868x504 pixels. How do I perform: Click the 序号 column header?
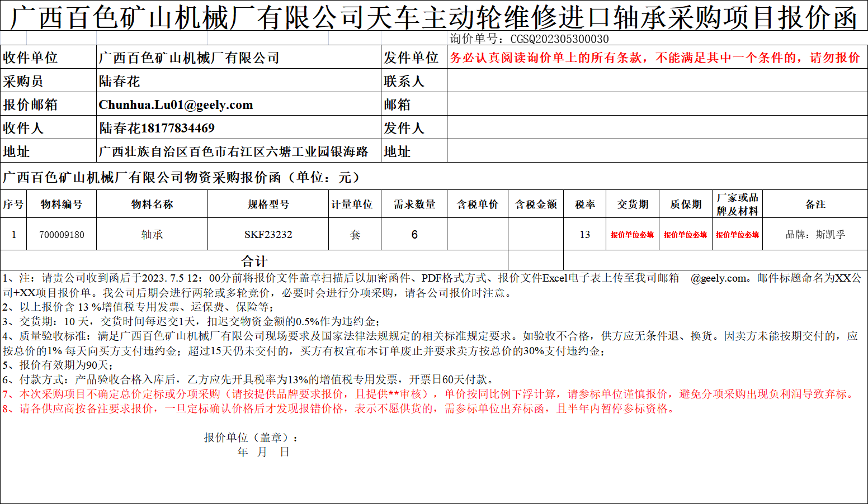[x=13, y=204]
